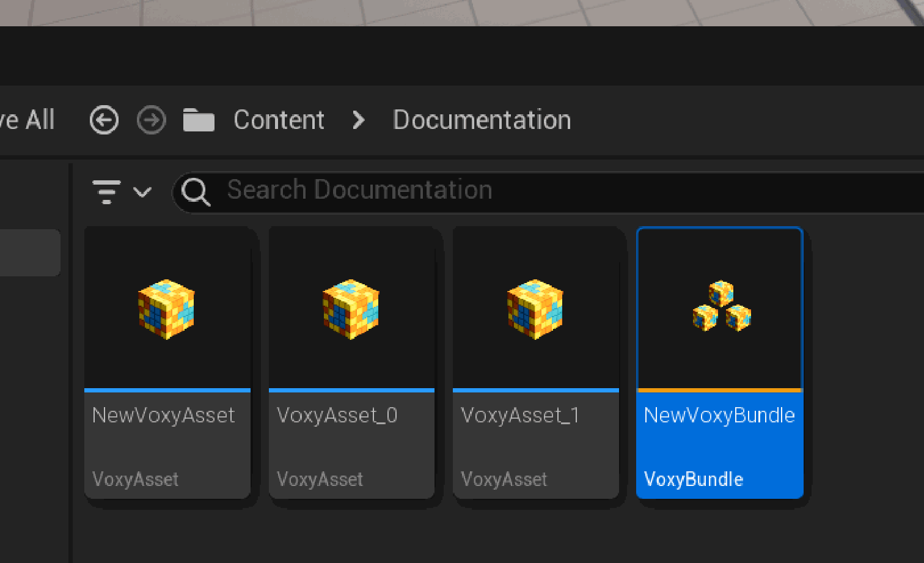Open the filter dropdown chevron
The width and height of the screenshot is (924, 563).
(x=142, y=193)
